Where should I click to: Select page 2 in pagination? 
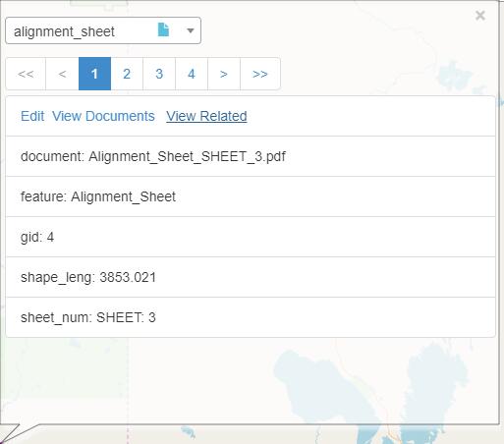[127, 74]
